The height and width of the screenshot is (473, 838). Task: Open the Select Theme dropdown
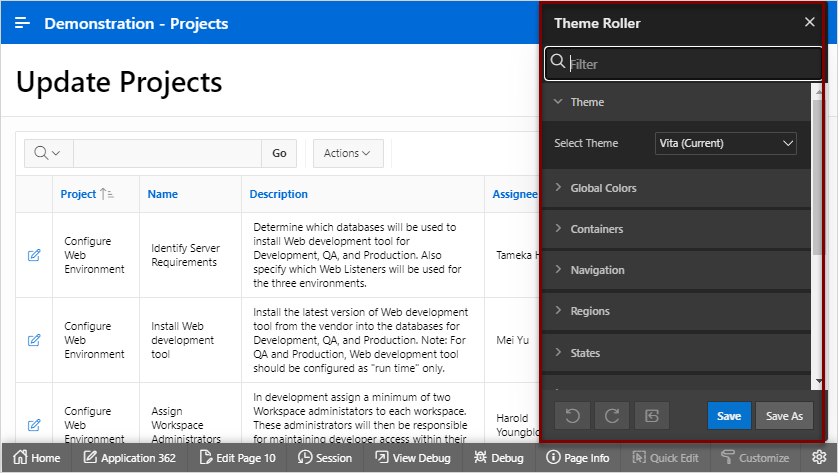pos(725,143)
